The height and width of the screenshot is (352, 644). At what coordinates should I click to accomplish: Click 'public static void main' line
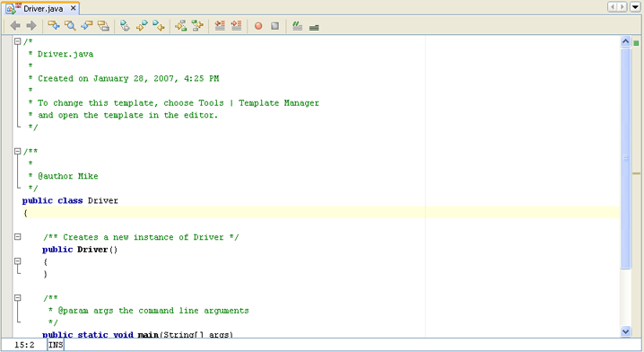click(x=137, y=334)
